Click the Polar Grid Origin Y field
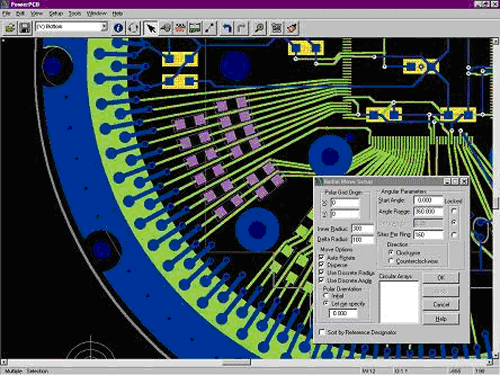500x375 pixels. pos(345,214)
